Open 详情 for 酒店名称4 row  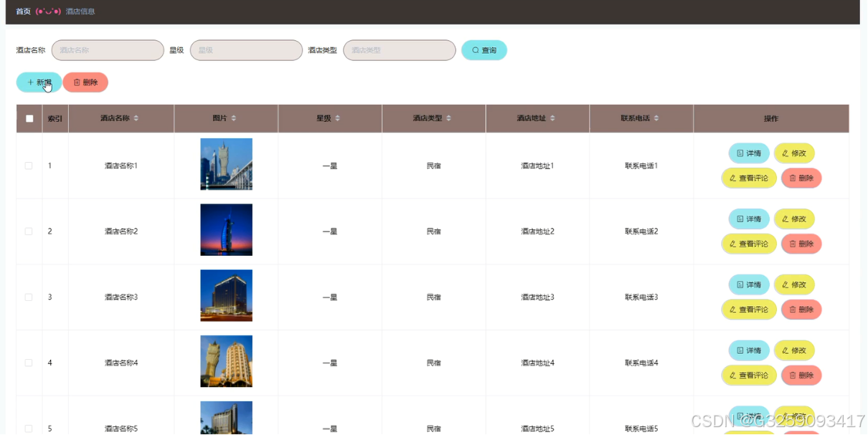coord(749,350)
